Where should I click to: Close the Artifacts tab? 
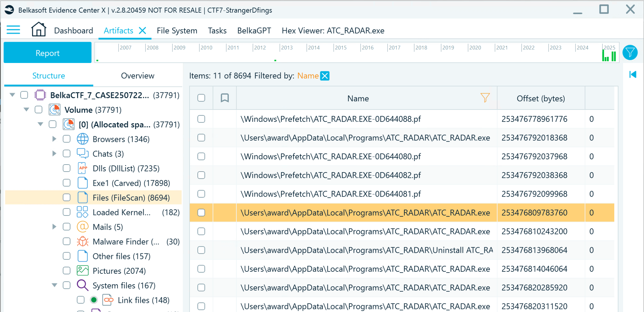(142, 31)
